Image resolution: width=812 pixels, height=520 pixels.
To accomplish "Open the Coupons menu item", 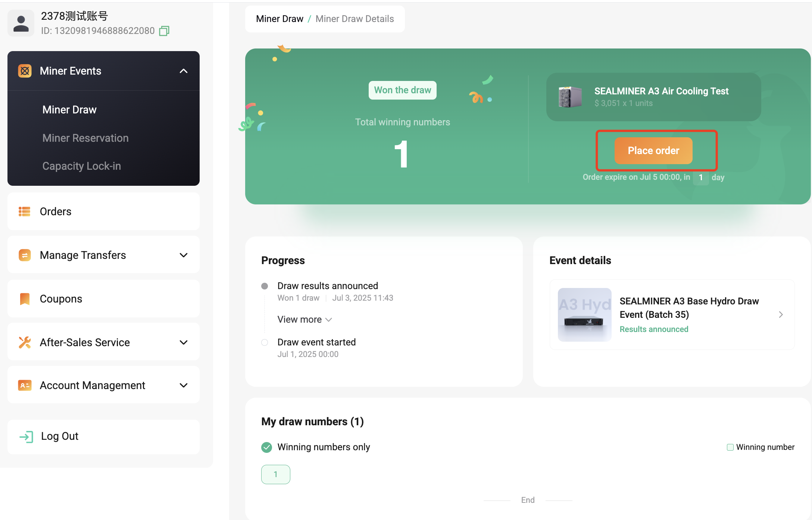I will point(103,299).
